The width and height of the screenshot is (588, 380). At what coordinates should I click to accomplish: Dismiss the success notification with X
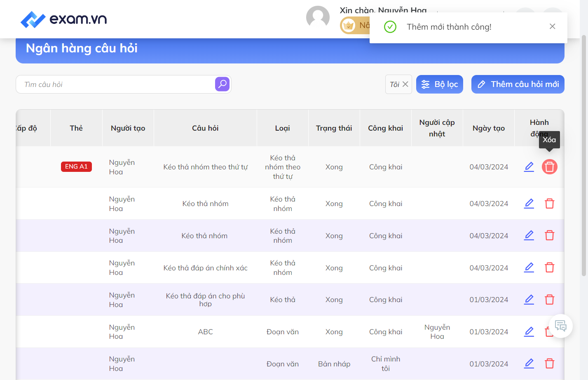(552, 26)
